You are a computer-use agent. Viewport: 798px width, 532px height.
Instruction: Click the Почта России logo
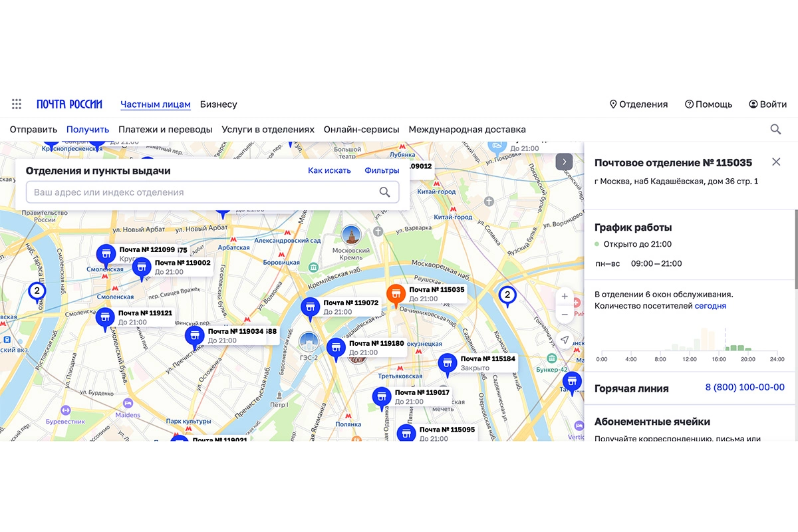69,104
